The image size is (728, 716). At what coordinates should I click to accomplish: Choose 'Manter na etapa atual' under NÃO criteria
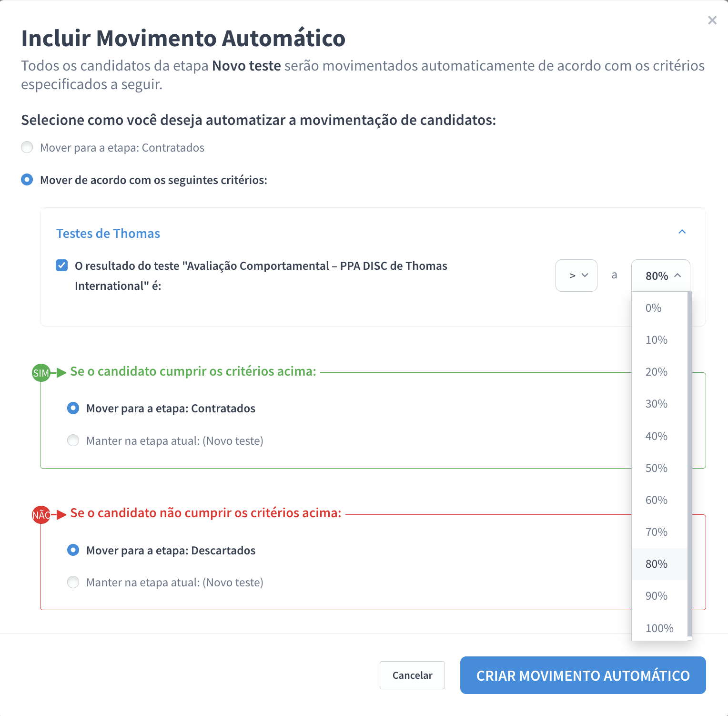click(x=73, y=582)
